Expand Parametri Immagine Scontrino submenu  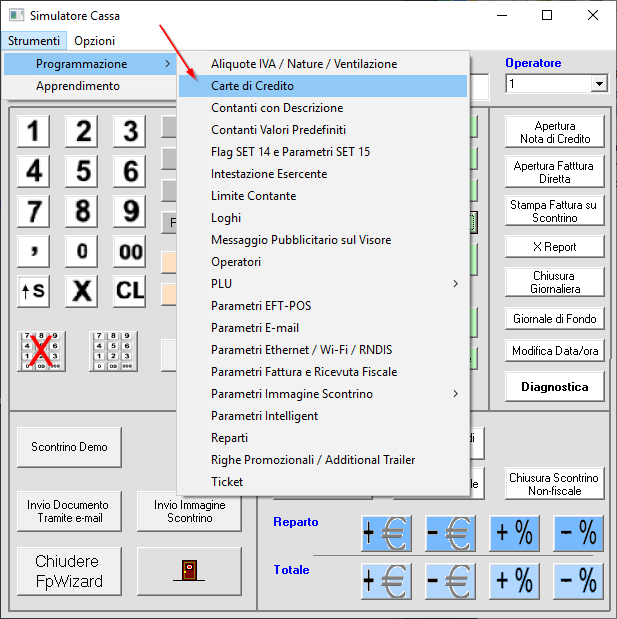322,394
